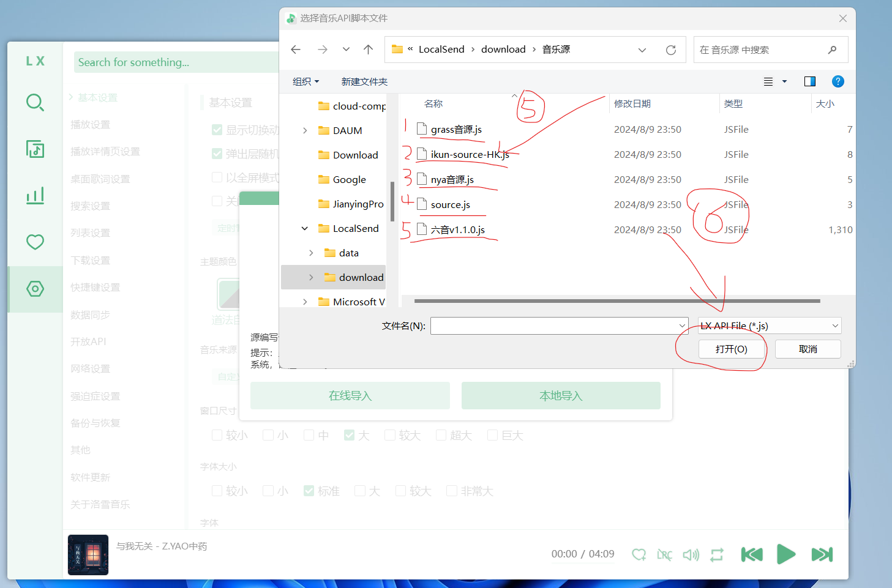
Task: Open the LX API File type filter
Action: pyautogui.click(x=770, y=326)
